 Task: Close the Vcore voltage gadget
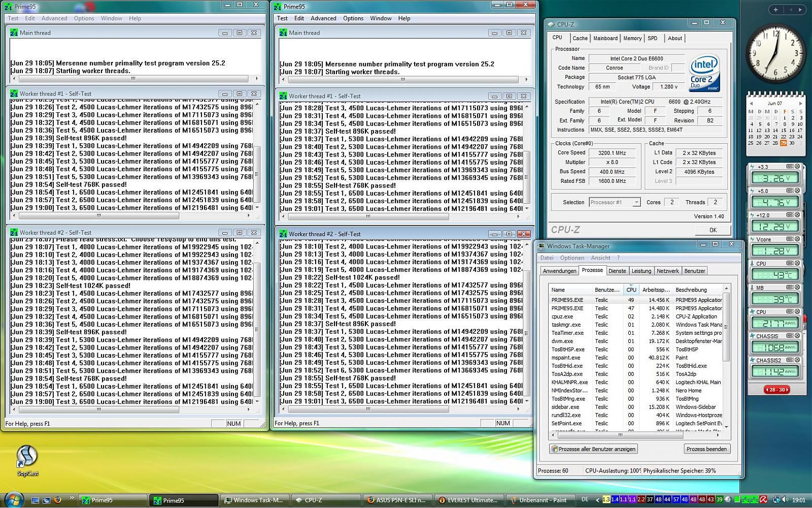[797, 239]
